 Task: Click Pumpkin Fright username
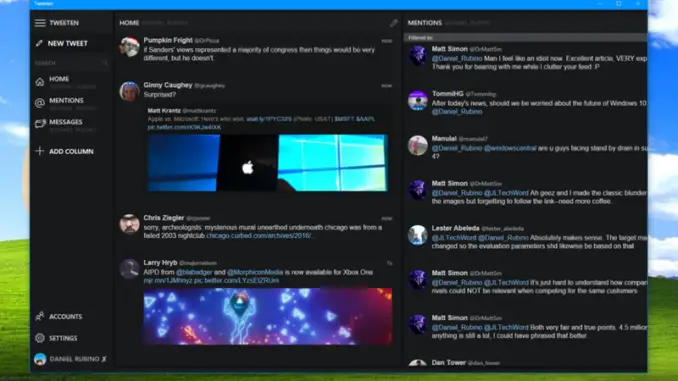pyautogui.click(x=168, y=40)
